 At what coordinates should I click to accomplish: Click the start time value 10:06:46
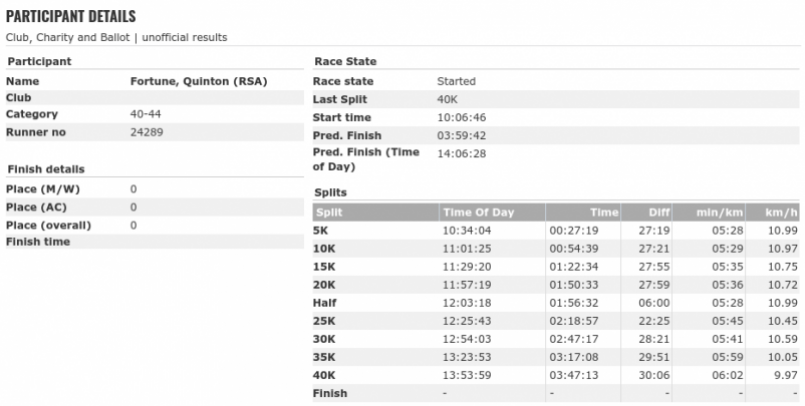[x=462, y=117]
